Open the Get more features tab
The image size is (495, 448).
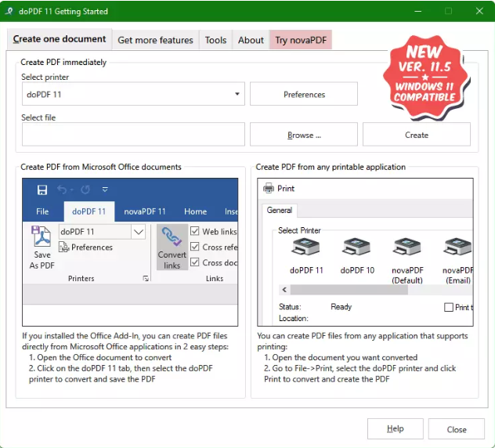tap(155, 40)
